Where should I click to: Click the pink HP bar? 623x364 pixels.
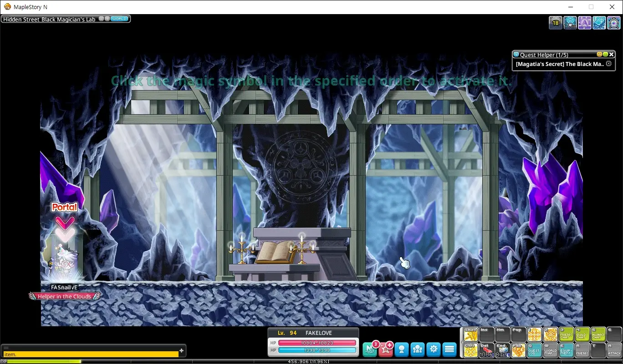pyautogui.click(x=317, y=343)
